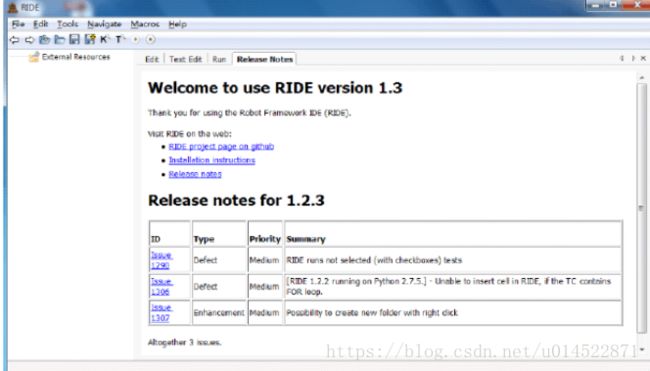650x371 pixels.
Task: Open the Issue 1307 link
Action: tap(161, 313)
